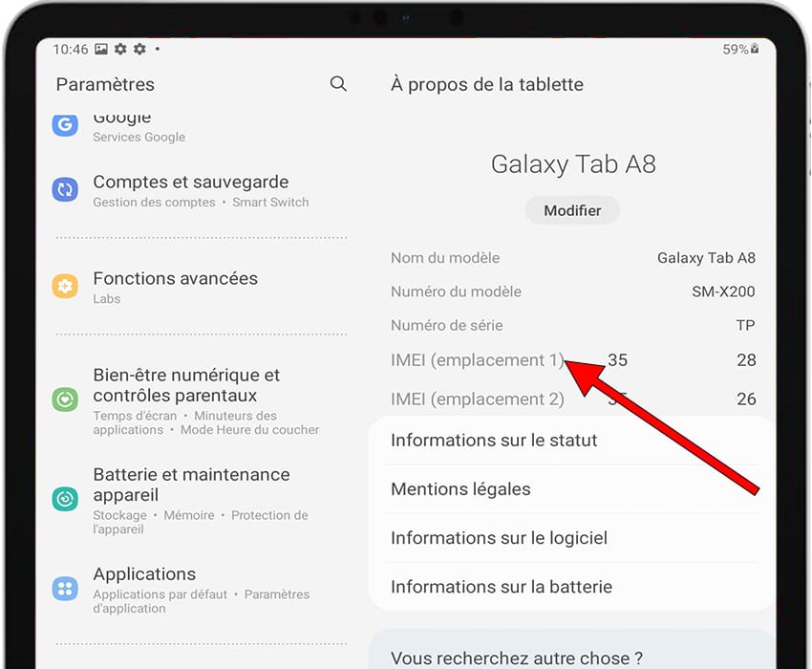Screen dimensions: 812x669
Task: Open Comptes et sauvegarde settings
Action: click(201, 191)
